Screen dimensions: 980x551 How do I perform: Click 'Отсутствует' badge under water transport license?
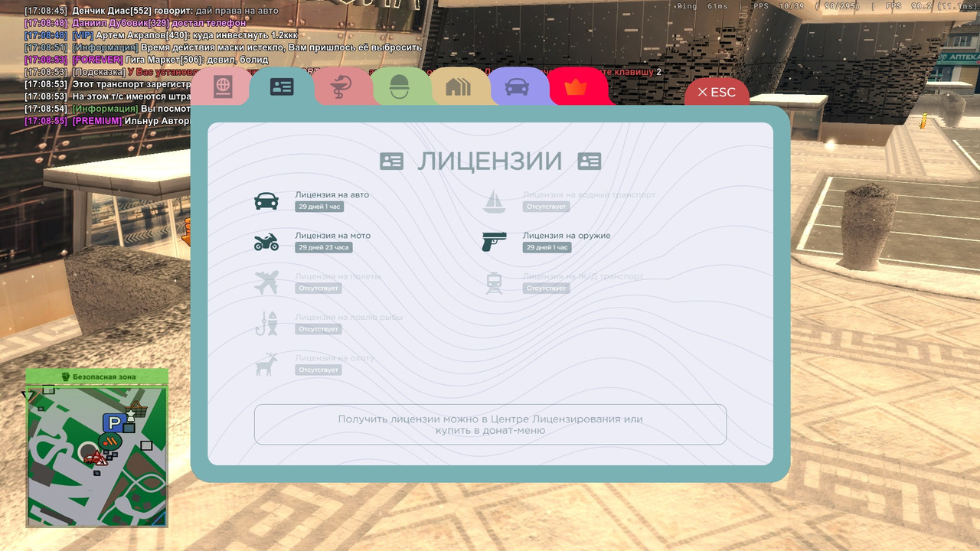coord(547,207)
